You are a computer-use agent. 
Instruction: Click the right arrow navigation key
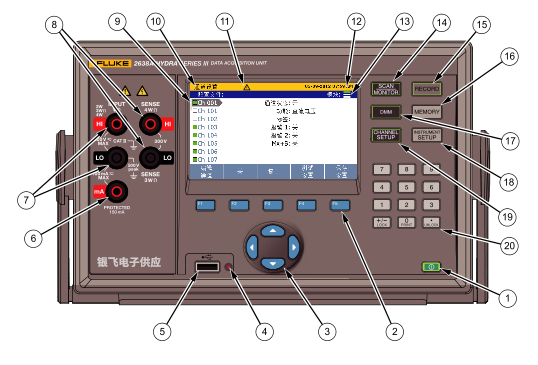coord(294,247)
